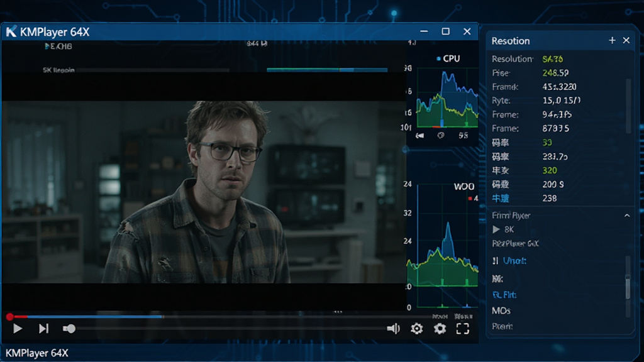Screen dimensions: 644x362
Task: Click the text row directly below 8K
Action: pos(516,243)
